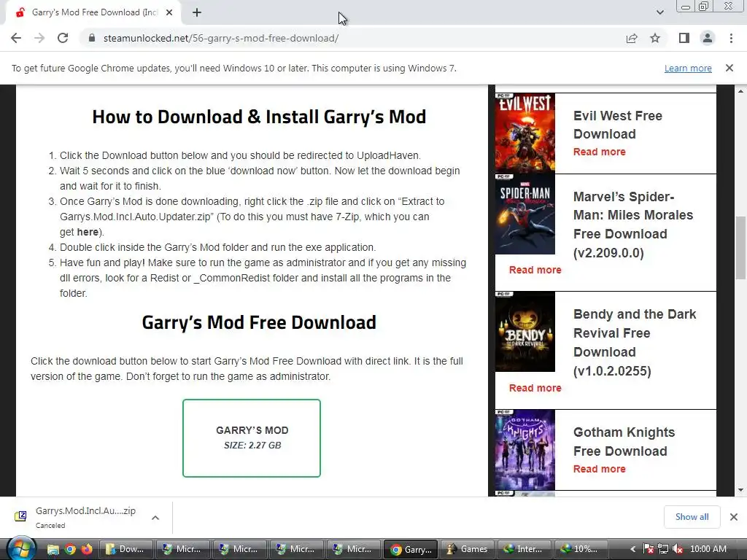Close the downloads bar
747x560 pixels.
click(734, 517)
